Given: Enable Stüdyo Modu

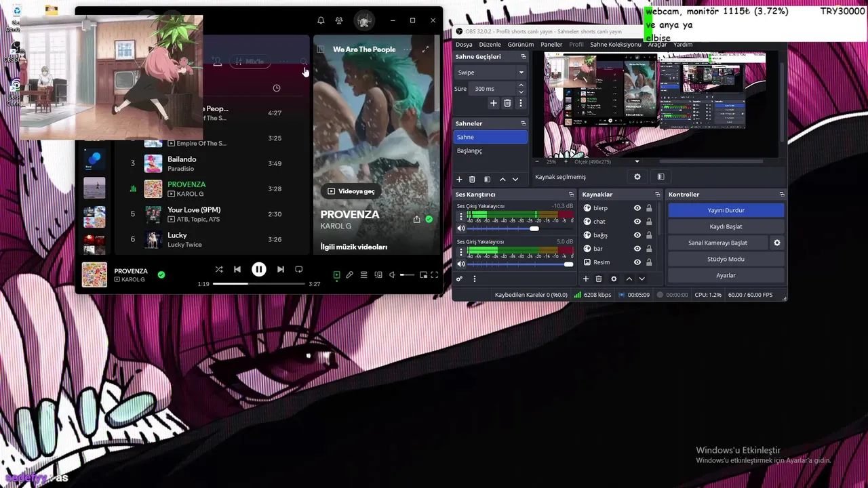Looking at the screenshot, I should 726,259.
